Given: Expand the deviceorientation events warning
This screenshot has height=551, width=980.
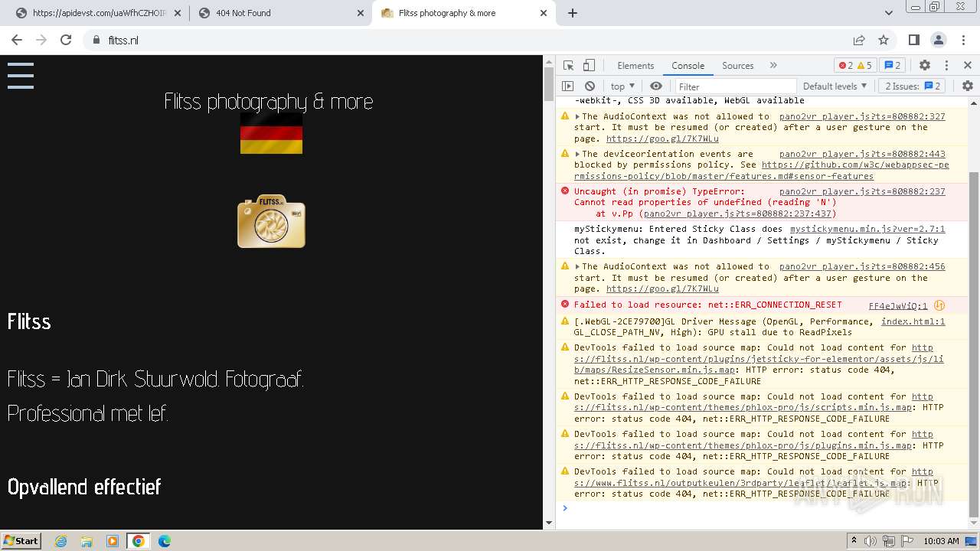Looking at the screenshot, I should [x=578, y=155].
